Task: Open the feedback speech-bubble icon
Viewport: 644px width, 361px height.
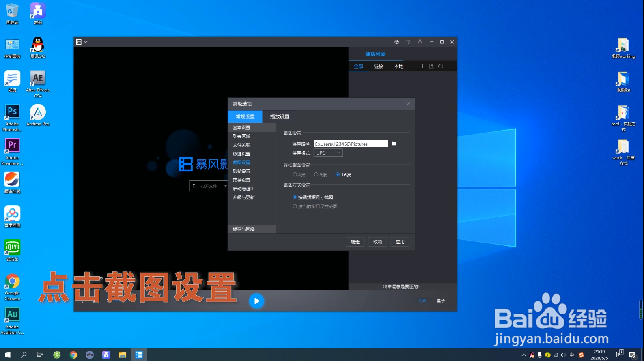Action: (x=408, y=42)
